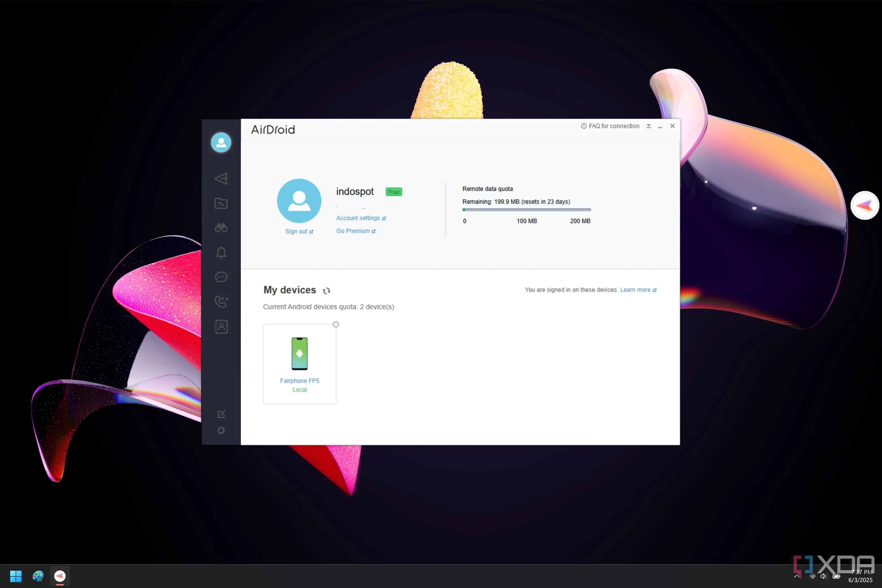
Task: Open the Call logs phone icon
Action: 221,302
